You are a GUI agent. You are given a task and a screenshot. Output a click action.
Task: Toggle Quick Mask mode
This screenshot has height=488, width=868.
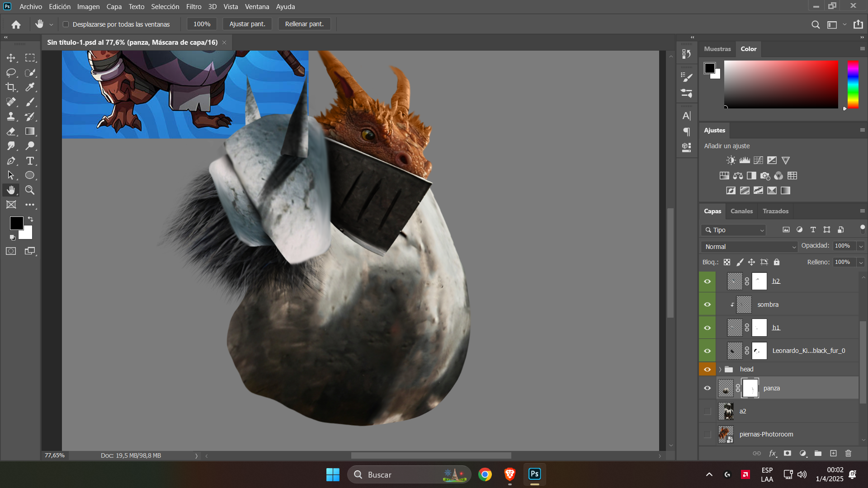(11, 251)
